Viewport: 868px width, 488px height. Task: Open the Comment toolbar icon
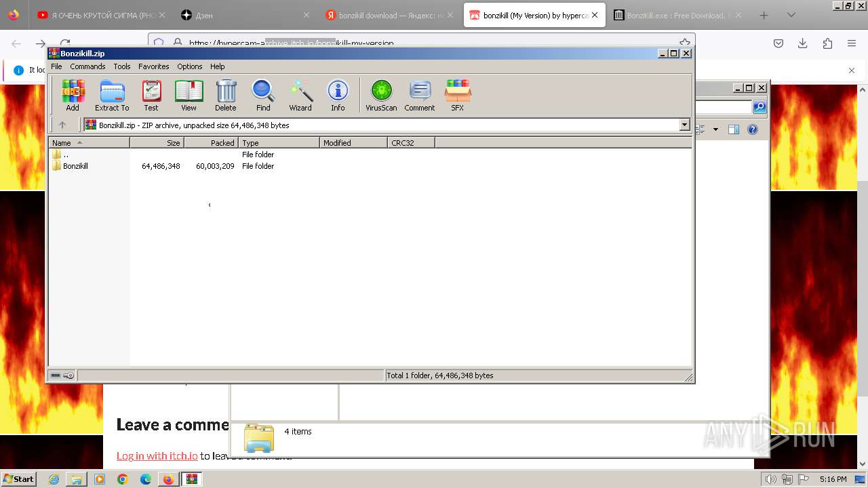click(x=420, y=95)
